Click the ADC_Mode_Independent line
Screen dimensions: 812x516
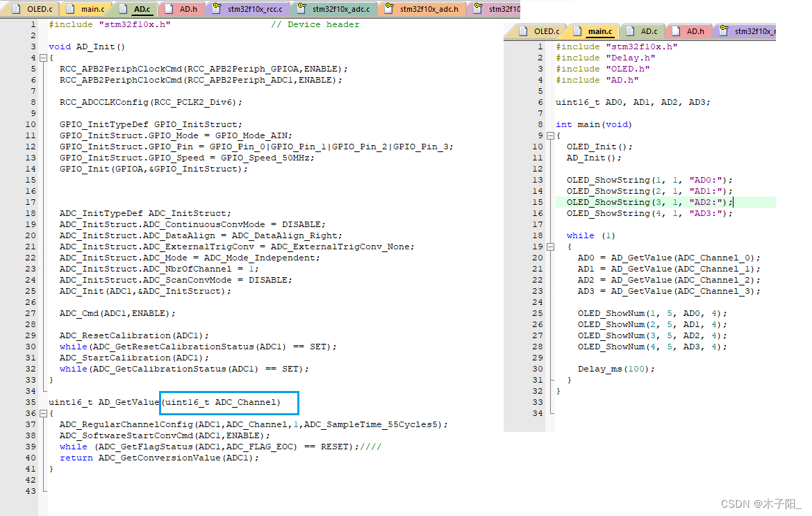click(x=190, y=258)
